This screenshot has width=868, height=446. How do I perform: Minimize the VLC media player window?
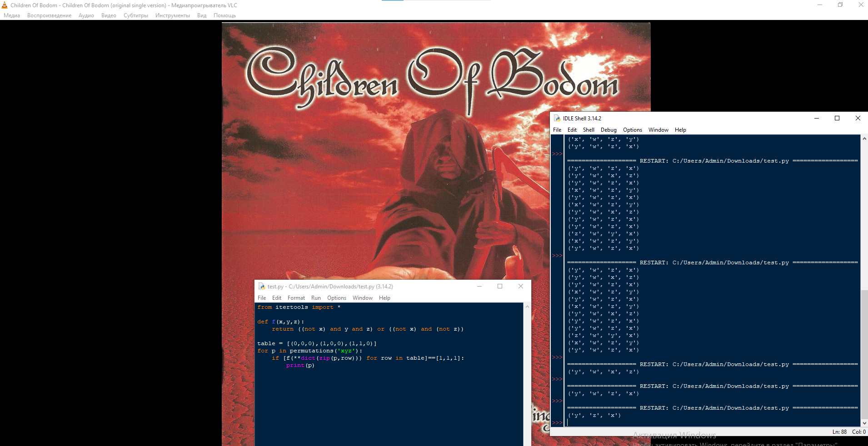pos(820,5)
